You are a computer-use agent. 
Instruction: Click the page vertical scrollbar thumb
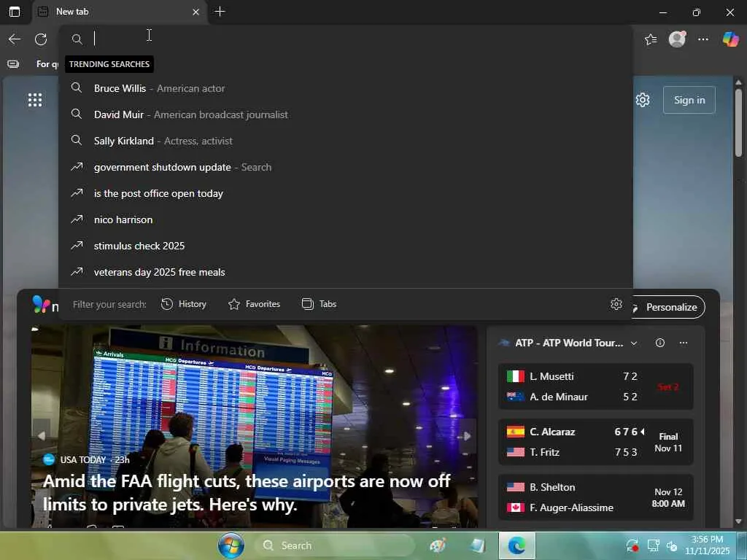(x=738, y=122)
